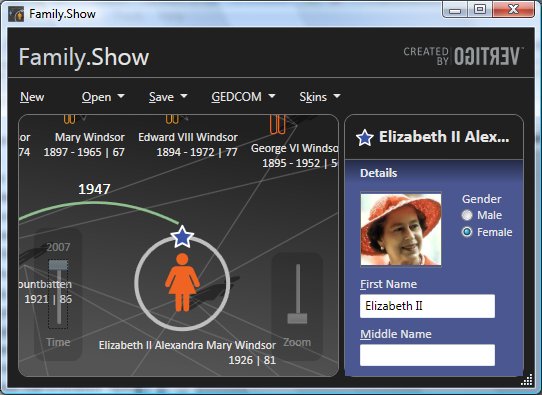
Task: Open the Open dropdown menu
Action: coord(103,97)
